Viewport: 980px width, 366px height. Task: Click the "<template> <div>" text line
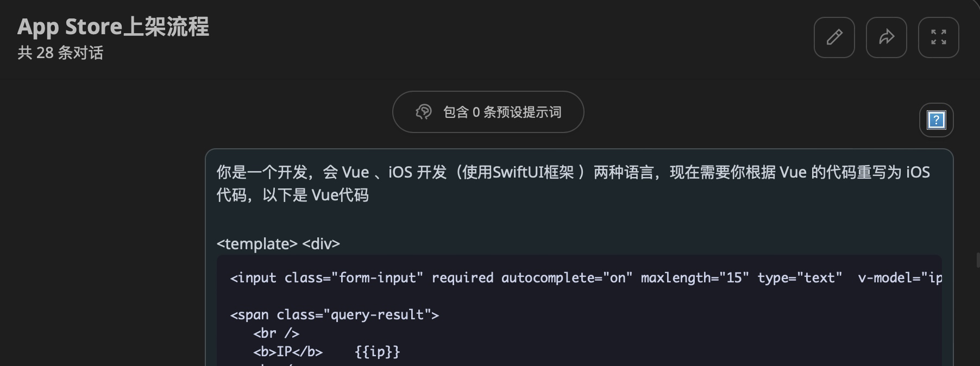click(278, 244)
